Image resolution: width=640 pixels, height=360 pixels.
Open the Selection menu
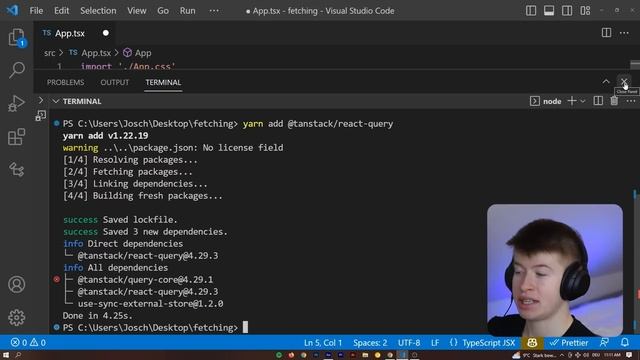coord(98,11)
